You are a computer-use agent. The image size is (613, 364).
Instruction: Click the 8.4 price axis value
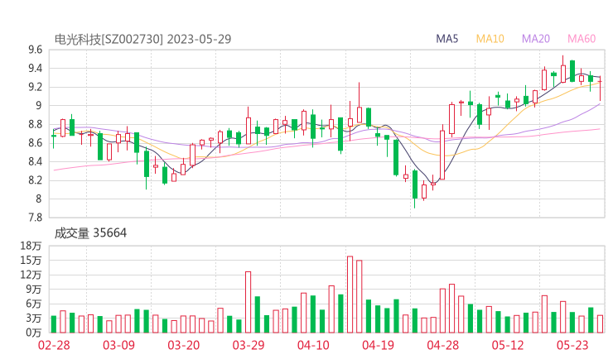[x=35, y=161]
